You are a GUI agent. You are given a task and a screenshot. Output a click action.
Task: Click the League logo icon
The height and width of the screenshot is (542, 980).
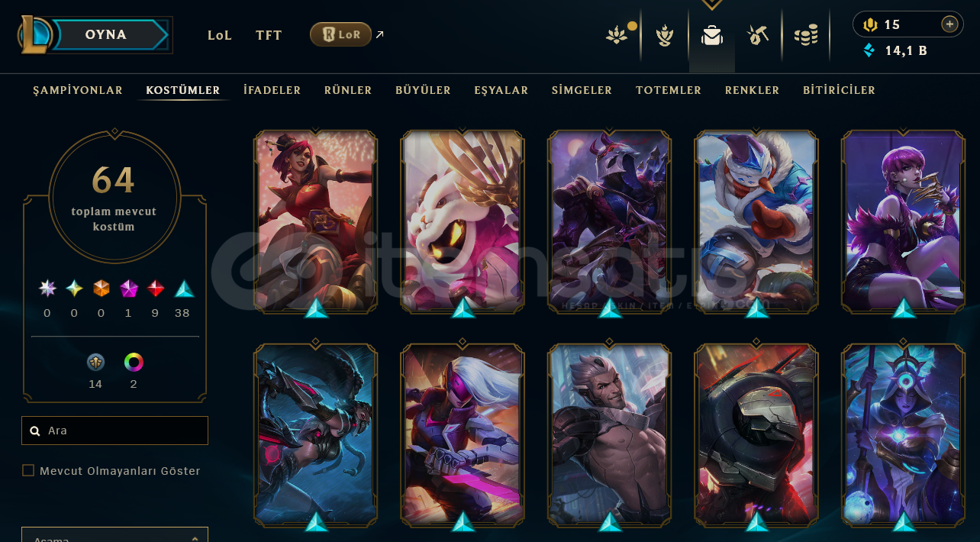click(x=35, y=34)
